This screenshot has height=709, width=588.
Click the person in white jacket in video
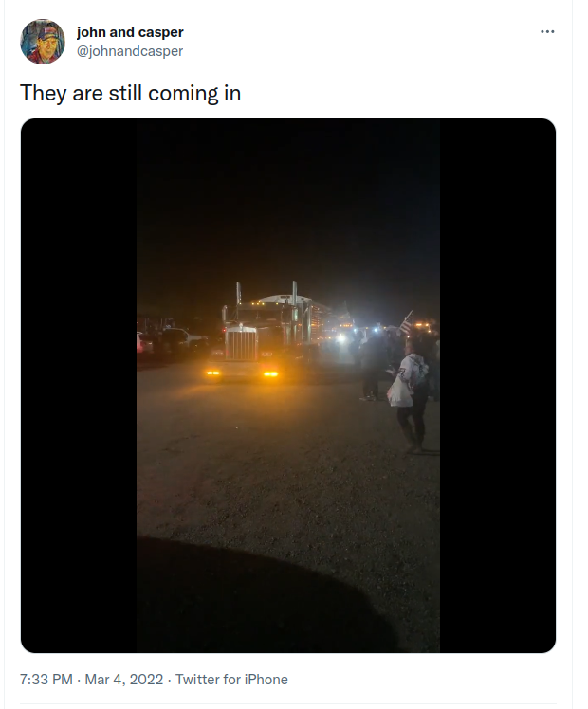click(x=410, y=395)
